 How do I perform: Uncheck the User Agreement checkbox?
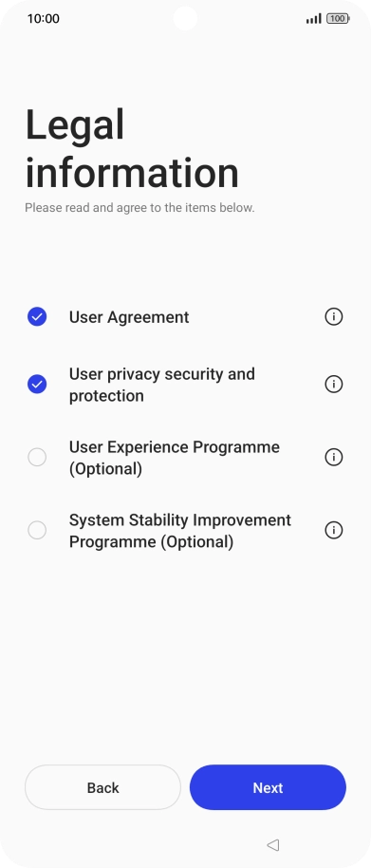pyautogui.click(x=37, y=316)
